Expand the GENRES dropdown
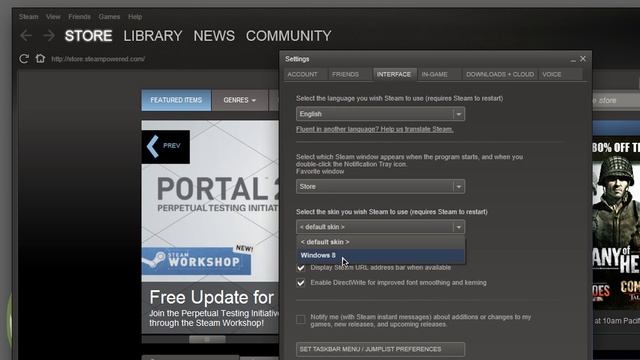Image resolution: width=640 pixels, height=360 pixels. coord(240,100)
